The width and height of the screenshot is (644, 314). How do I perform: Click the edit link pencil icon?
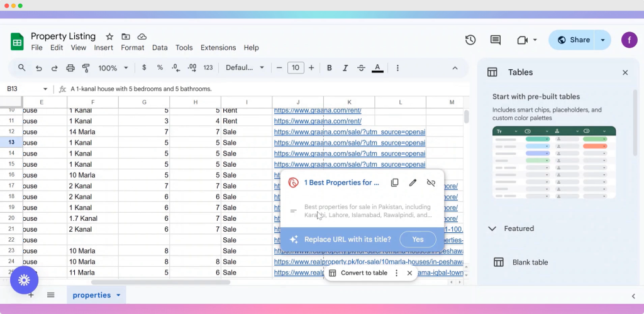(413, 182)
